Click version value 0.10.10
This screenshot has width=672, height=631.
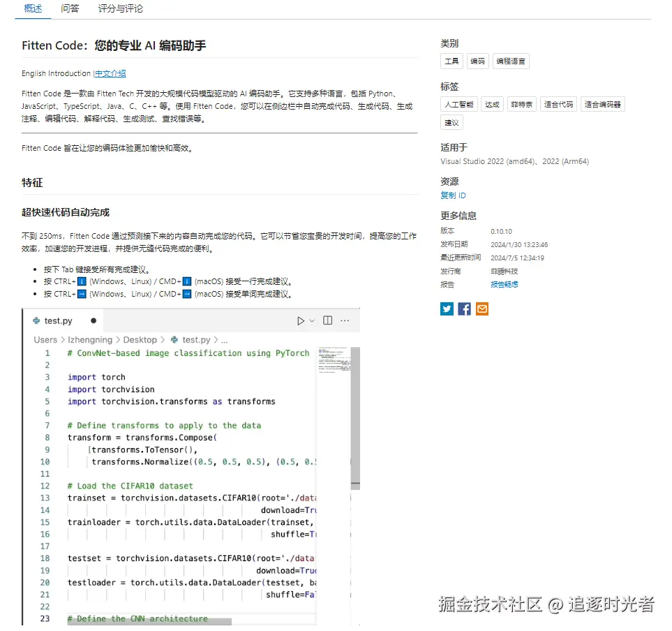click(x=502, y=232)
